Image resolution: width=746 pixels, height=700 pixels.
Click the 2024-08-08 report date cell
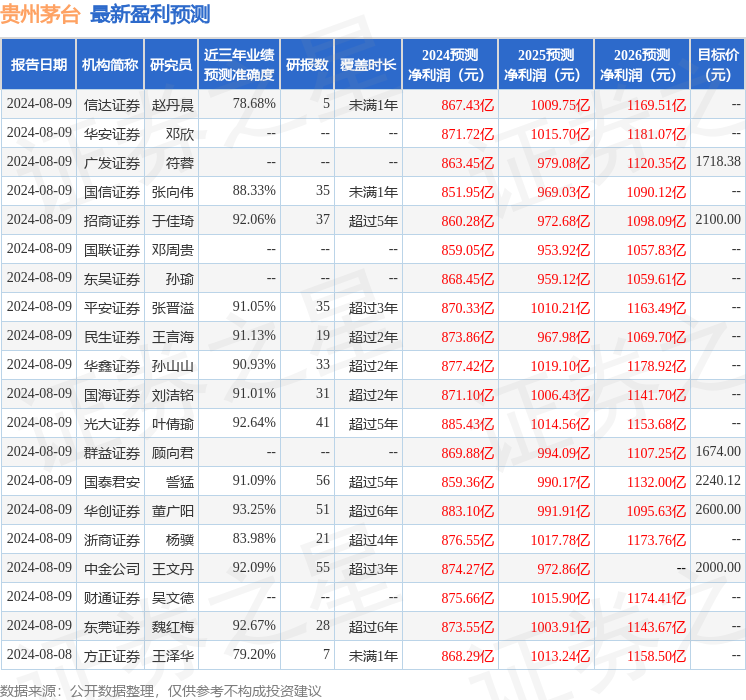pyautogui.click(x=39, y=654)
